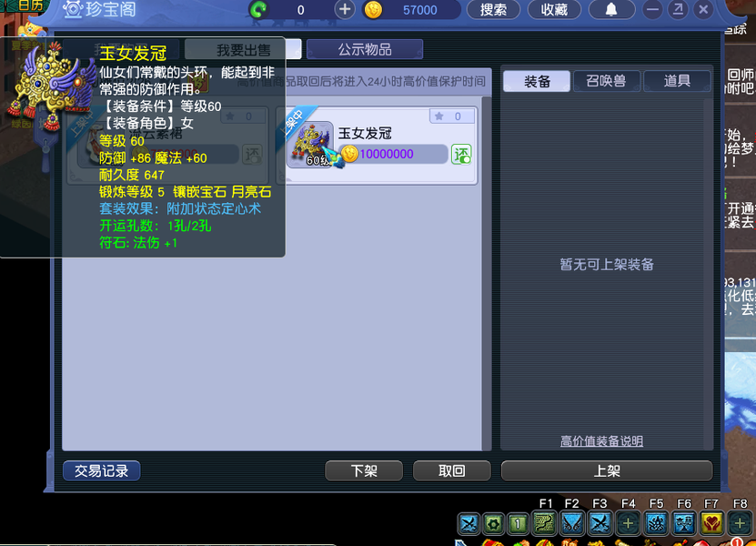This screenshot has width=756, height=546.
Task: Switch to the 我要出售 tab
Action: (243, 49)
